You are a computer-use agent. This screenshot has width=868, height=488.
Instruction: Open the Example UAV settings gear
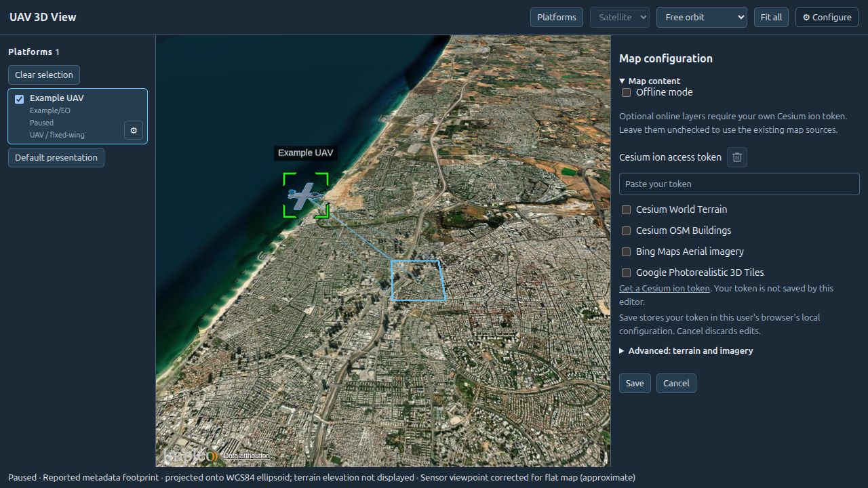click(134, 130)
